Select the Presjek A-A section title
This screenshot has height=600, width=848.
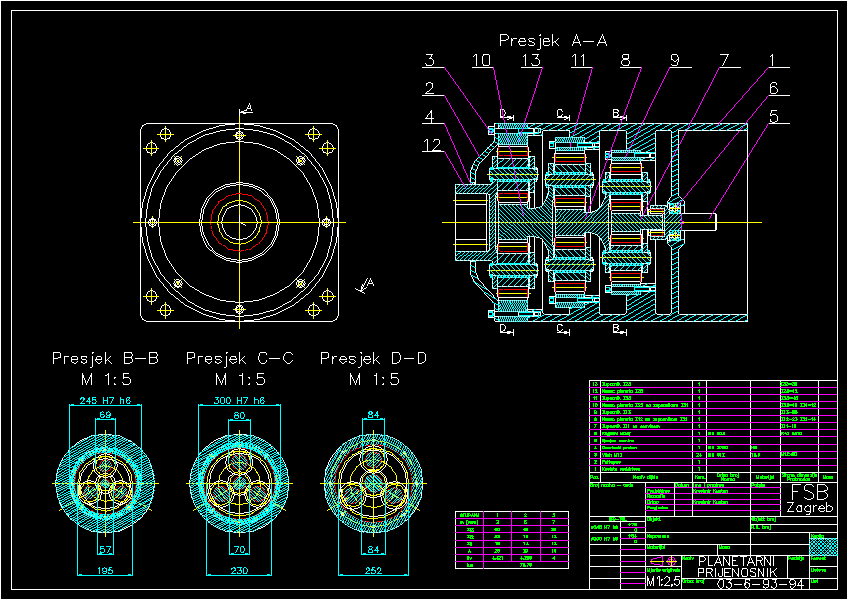click(555, 41)
